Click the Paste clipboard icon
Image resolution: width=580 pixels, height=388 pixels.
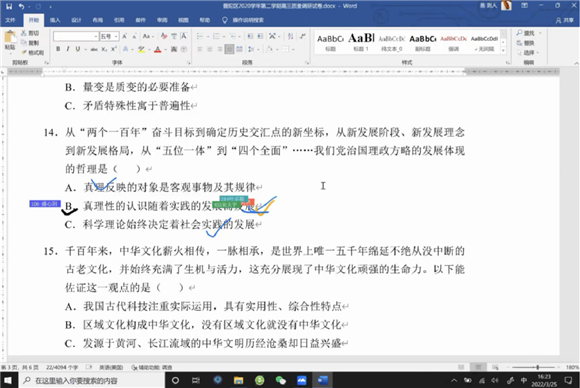pos(10,38)
